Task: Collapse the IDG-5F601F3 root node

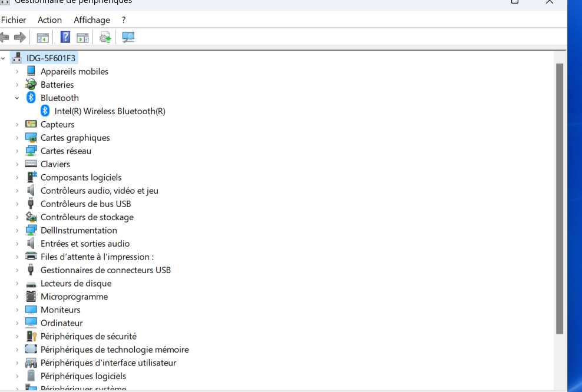Action: click(3, 58)
